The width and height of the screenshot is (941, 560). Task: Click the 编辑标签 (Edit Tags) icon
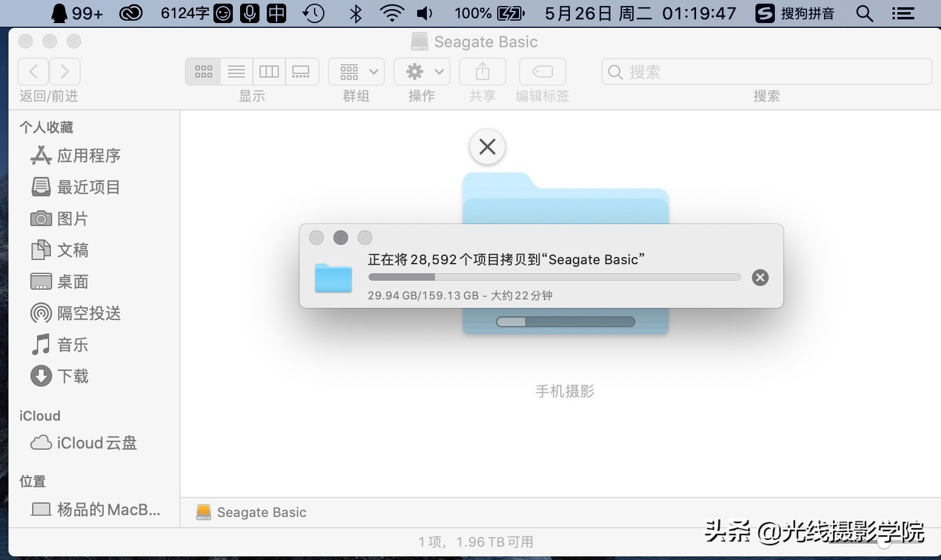pyautogui.click(x=541, y=71)
